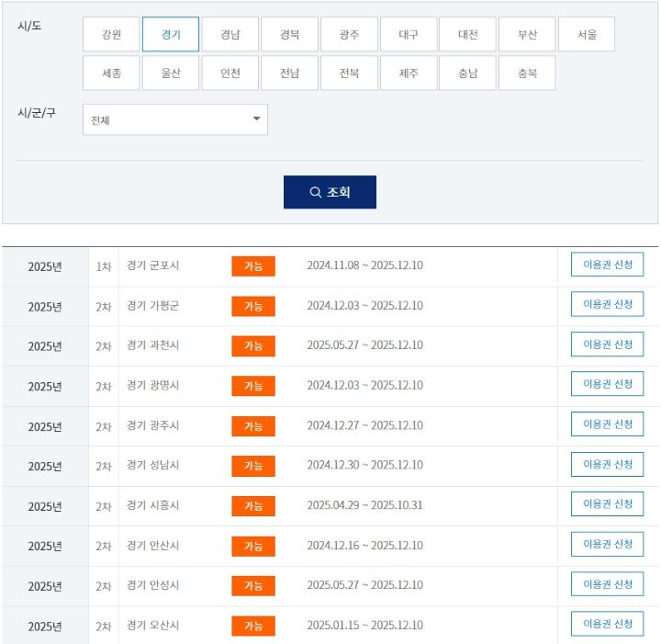Click the text 경기 광명시
Image resolution: width=661 pixels, height=644 pixels.
153,385
